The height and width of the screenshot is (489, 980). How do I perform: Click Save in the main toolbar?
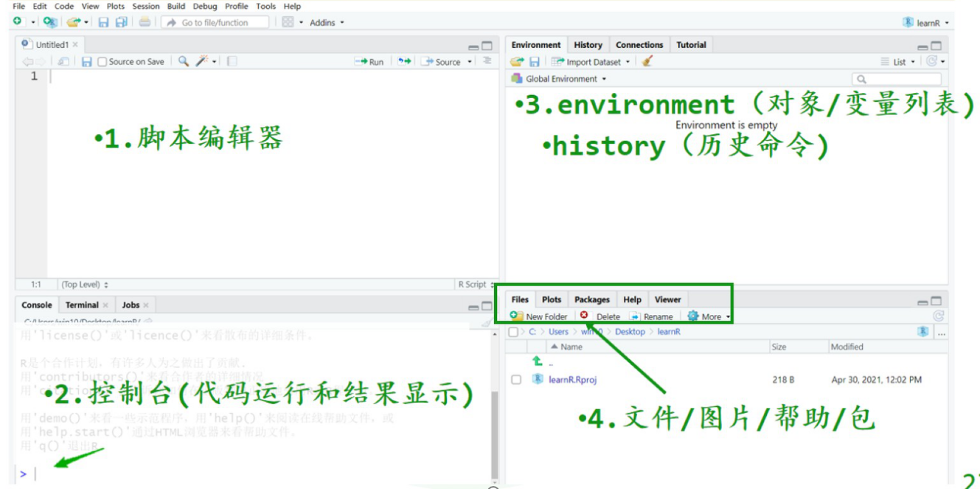pos(104,22)
